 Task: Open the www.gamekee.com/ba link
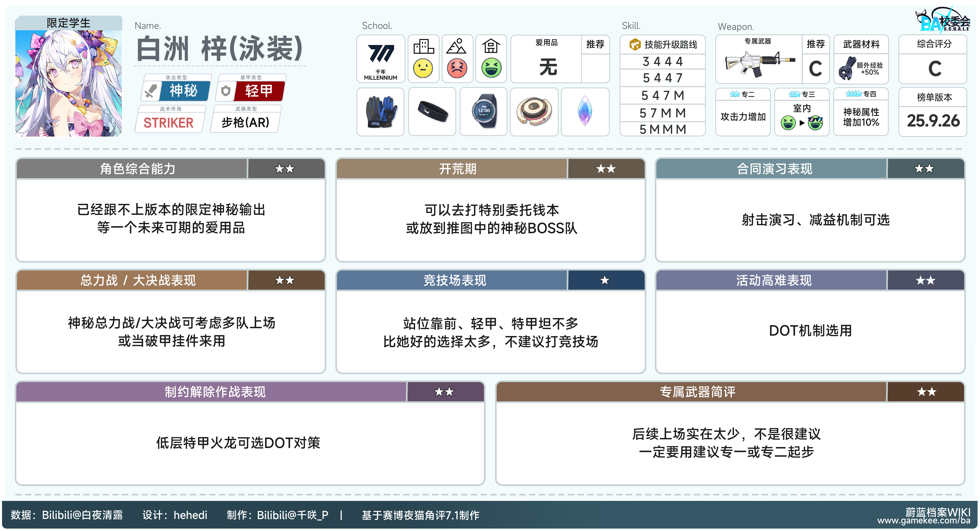click(x=923, y=521)
